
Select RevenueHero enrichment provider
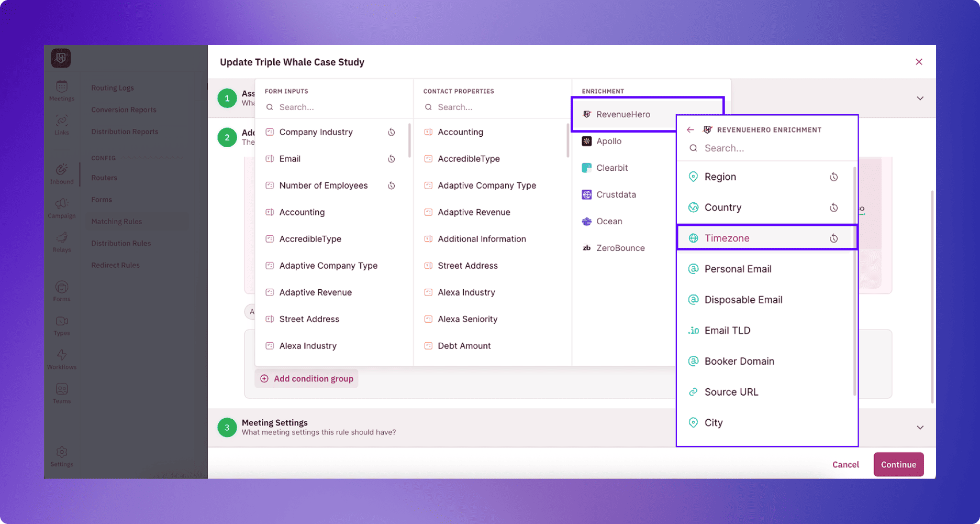pos(623,114)
